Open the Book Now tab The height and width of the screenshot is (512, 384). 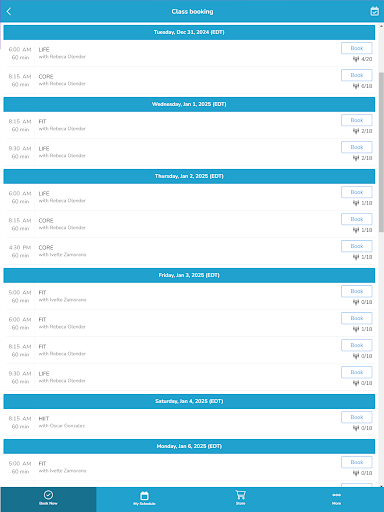coord(48,498)
